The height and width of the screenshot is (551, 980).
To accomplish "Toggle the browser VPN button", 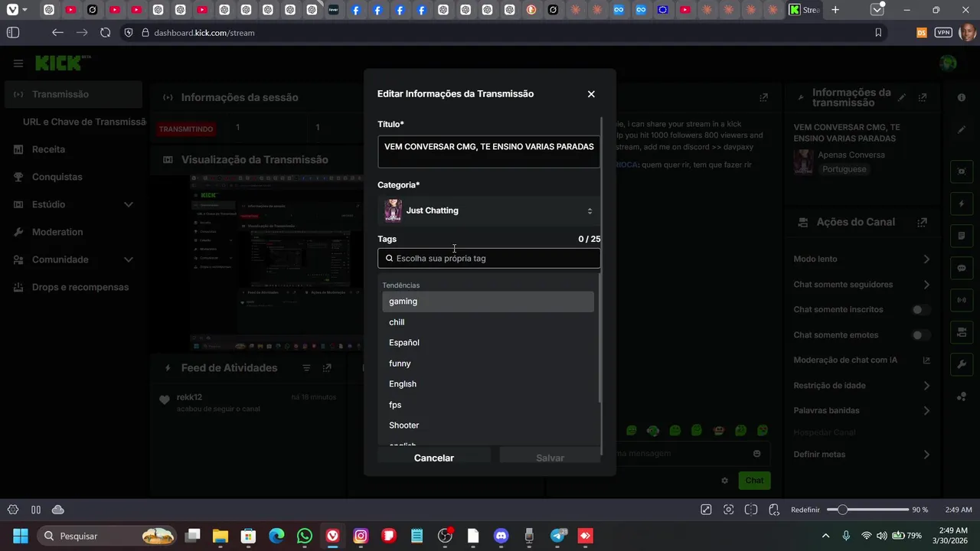I will [x=943, y=33].
